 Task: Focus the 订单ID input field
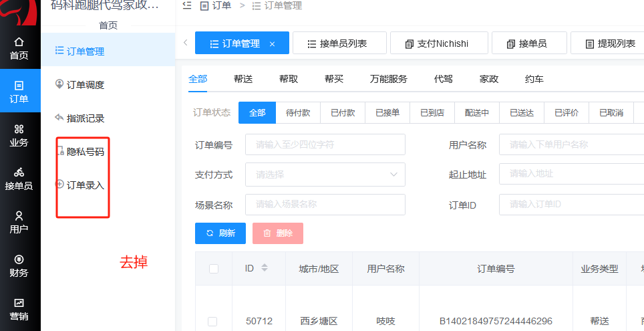coord(572,205)
